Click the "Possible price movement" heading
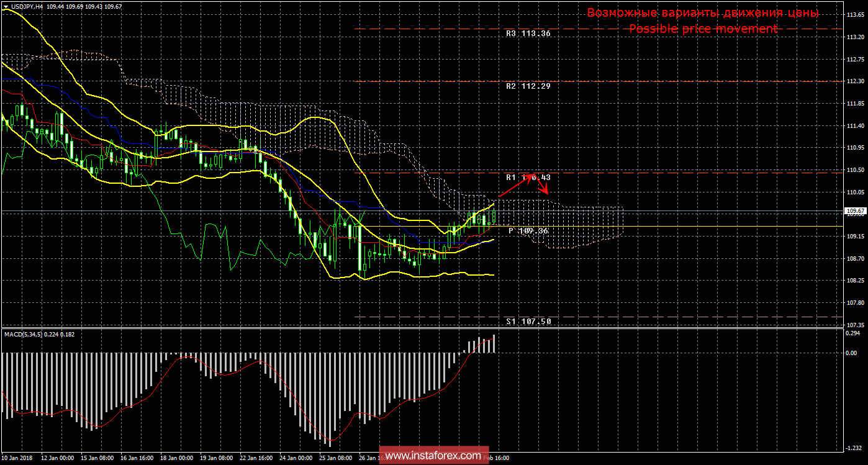Image resolution: width=868 pixels, height=465 pixels. pyautogui.click(x=703, y=29)
